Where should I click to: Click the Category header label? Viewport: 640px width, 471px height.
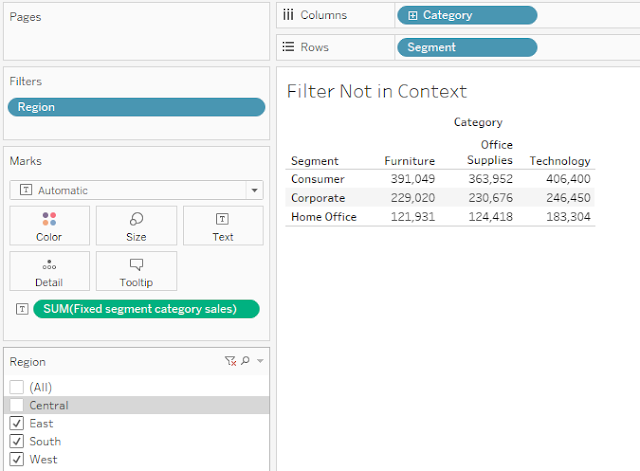click(478, 122)
